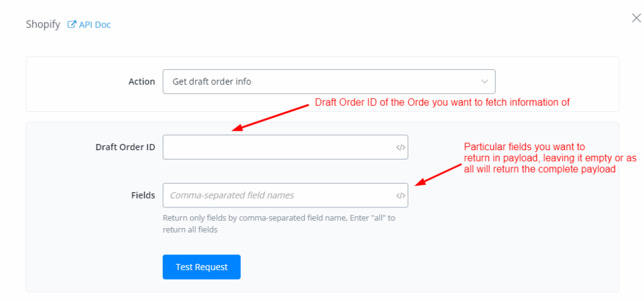Open the API Doc link
The width and height of the screenshot is (644, 301).
click(94, 25)
